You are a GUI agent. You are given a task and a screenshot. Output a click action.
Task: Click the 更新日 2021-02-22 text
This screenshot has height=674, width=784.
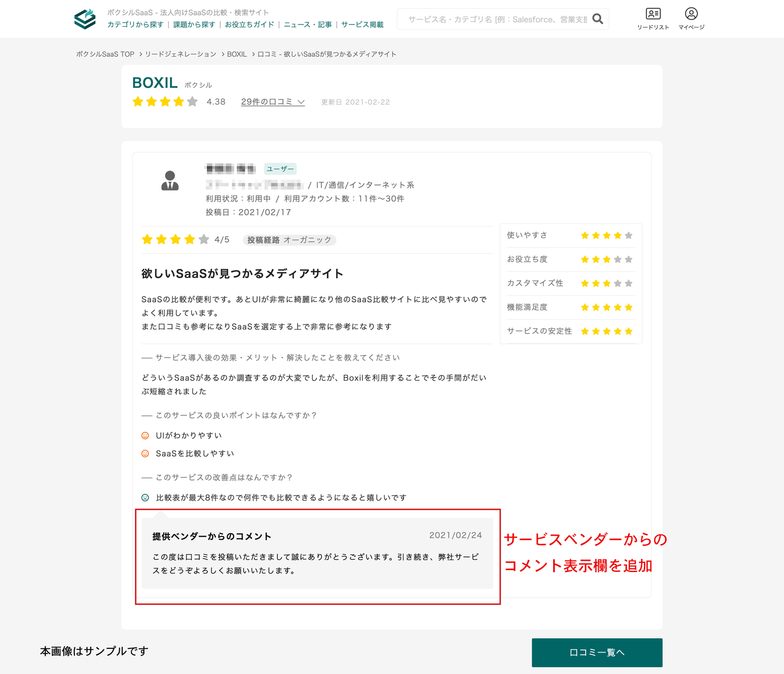click(x=355, y=102)
